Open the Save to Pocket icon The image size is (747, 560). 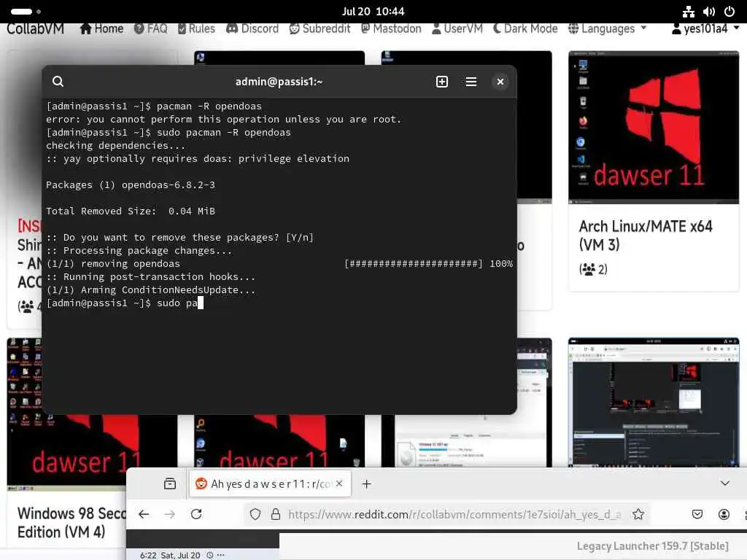pos(697,514)
